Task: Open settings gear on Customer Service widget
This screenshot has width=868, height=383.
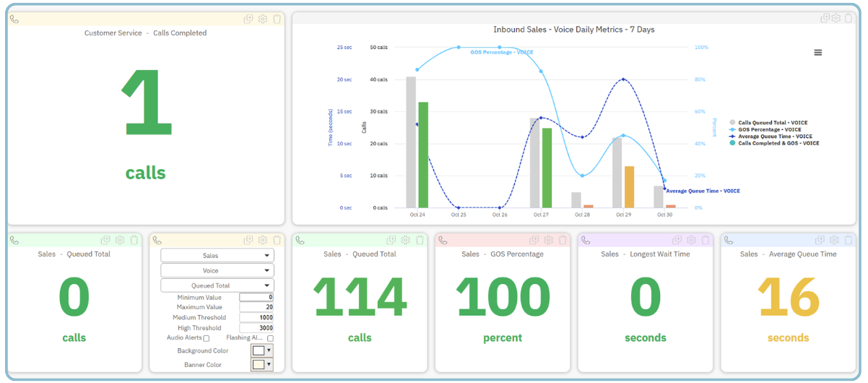Action: point(263,19)
